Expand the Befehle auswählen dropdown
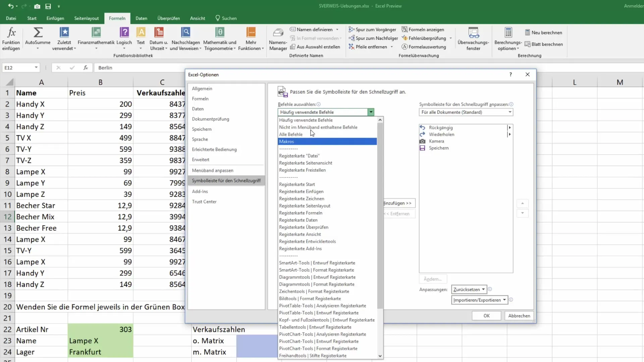Screen dimensions: 644x362 [372, 112]
